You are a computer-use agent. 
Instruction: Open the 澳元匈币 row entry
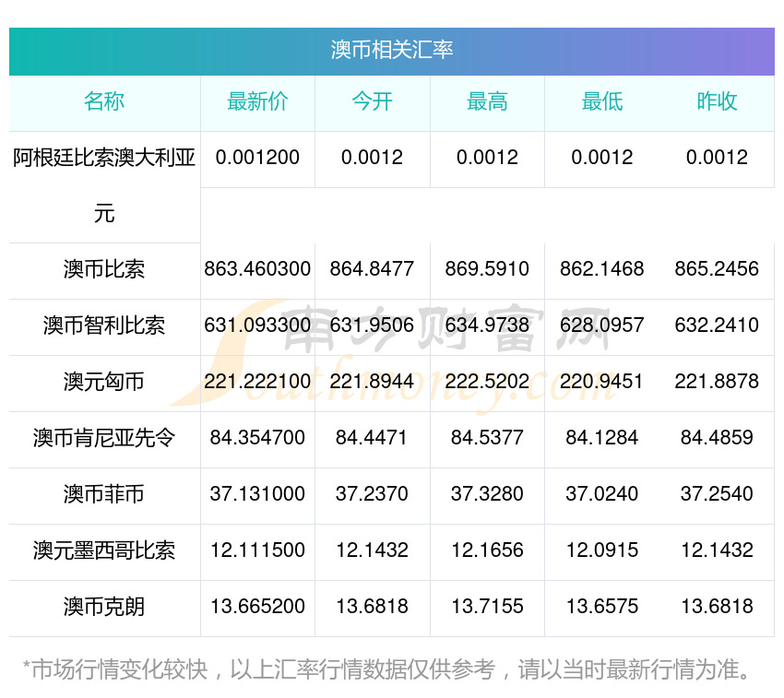(104, 382)
